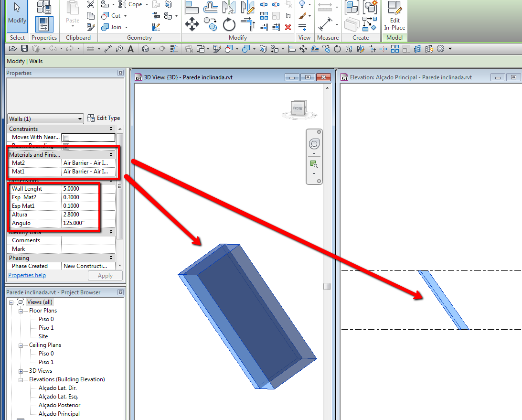Click the red Delete X icon
The width and height of the screenshot is (522, 420).
(x=288, y=27)
